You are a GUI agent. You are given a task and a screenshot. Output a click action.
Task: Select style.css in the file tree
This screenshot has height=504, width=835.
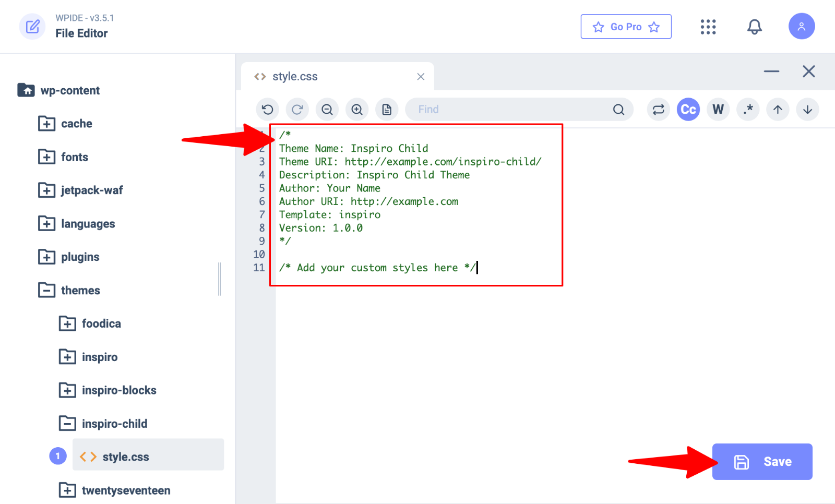[148, 454]
